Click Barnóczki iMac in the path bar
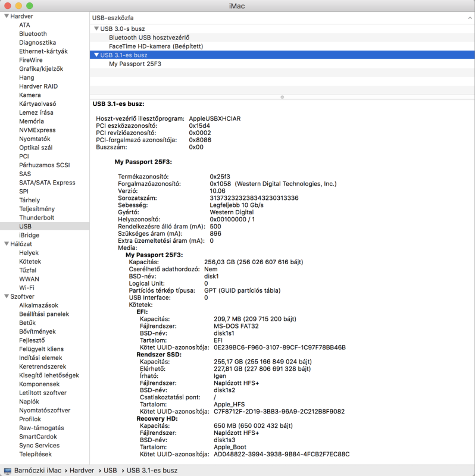This screenshot has width=475, height=476. click(37, 471)
